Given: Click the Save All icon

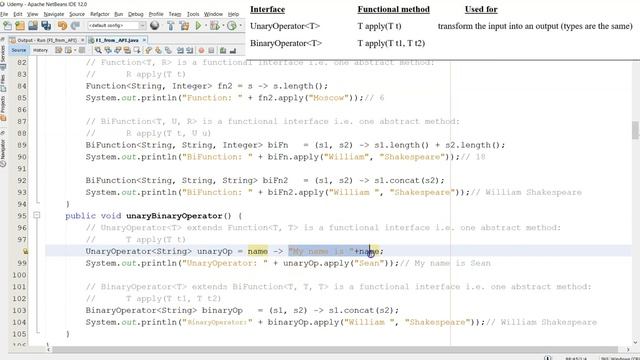Looking at the screenshot, I should point(46,25).
